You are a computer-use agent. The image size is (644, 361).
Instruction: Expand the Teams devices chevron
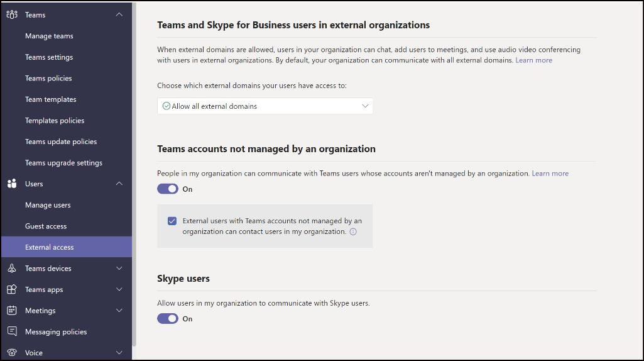[x=119, y=269]
